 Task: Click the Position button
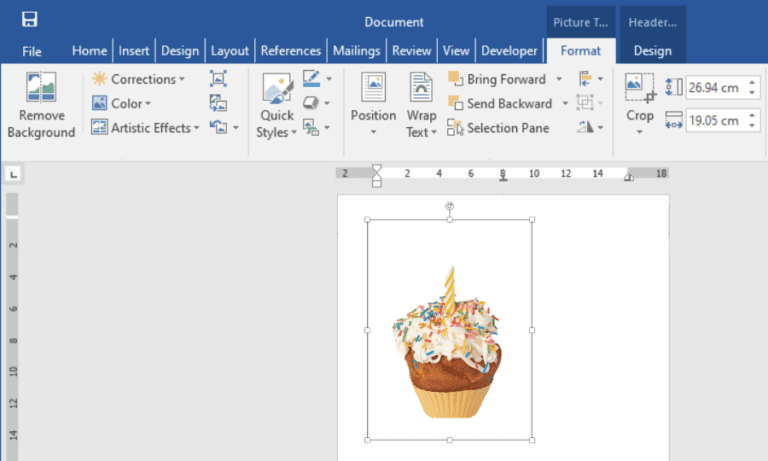pyautogui.click(x=373, y=104)
